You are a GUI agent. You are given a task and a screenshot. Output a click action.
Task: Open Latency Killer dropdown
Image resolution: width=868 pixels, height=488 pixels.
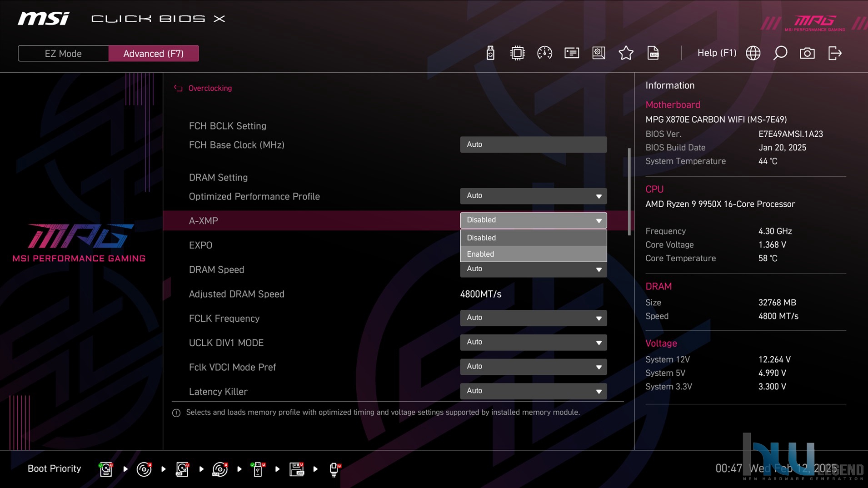pyautogui.click(x=533, y=391)
